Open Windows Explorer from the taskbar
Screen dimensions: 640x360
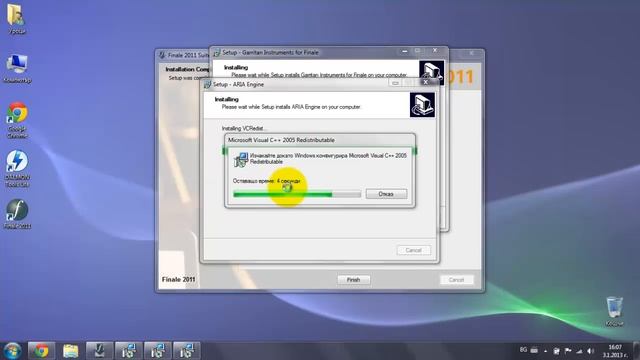[71, 351]
